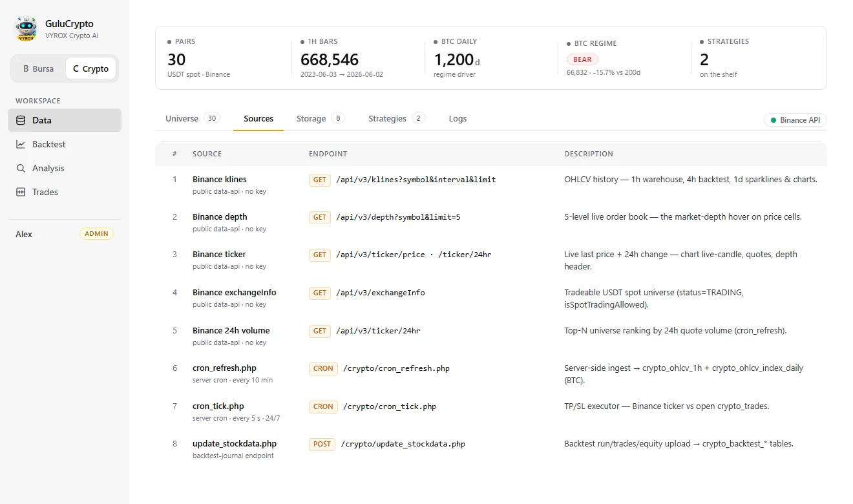Screen dimensions: 853x504
Task: Click endpoint /api/v3/exchangeInfo
Action: tap(381, 293)
